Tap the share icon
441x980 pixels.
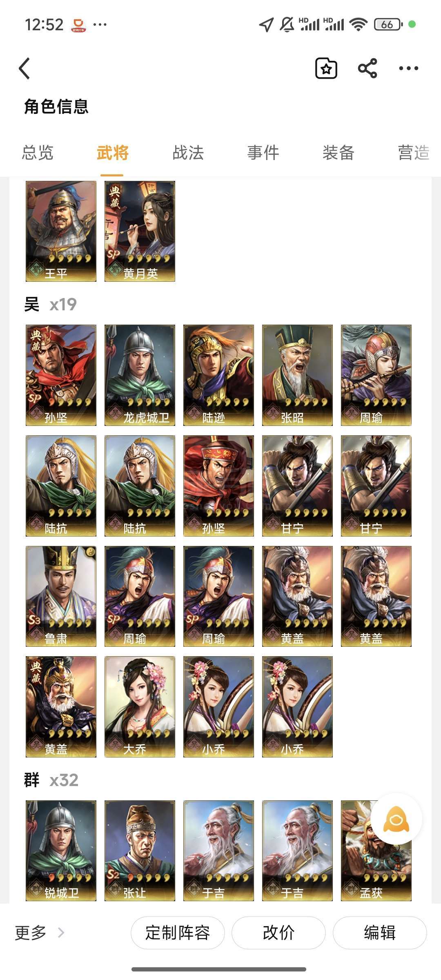[x=367, y=68]
